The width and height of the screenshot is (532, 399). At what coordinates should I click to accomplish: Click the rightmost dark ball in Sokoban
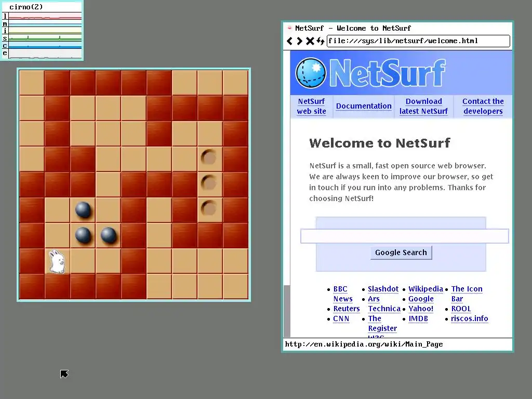(x=109, y=235)
